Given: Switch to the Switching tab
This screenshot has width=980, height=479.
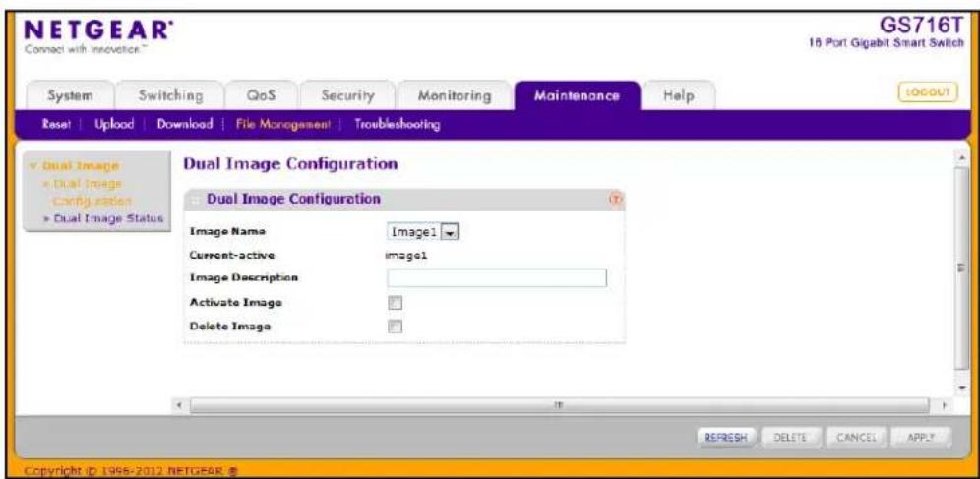Looking at the screenshot, I should [x=170, y=96].
